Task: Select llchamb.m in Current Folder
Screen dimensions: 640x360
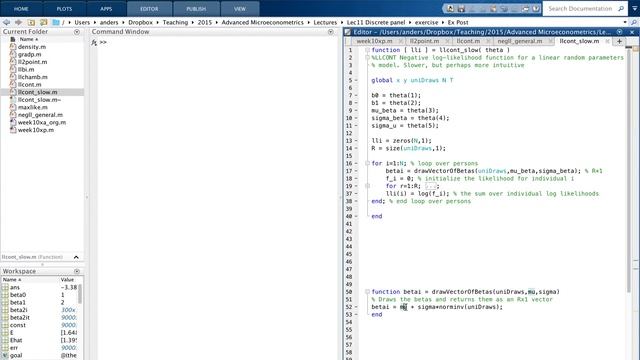Action: [33, 77]
